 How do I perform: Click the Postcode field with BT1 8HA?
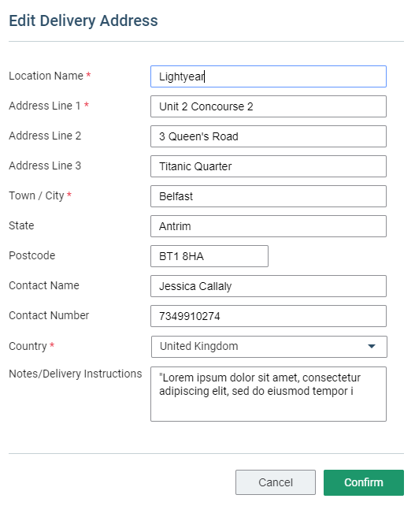tap(209, 256)
